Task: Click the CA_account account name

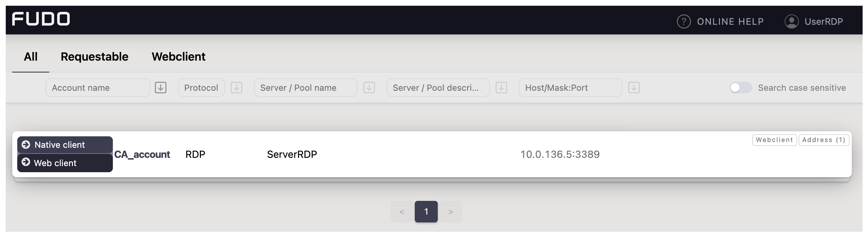Action: 142,155
